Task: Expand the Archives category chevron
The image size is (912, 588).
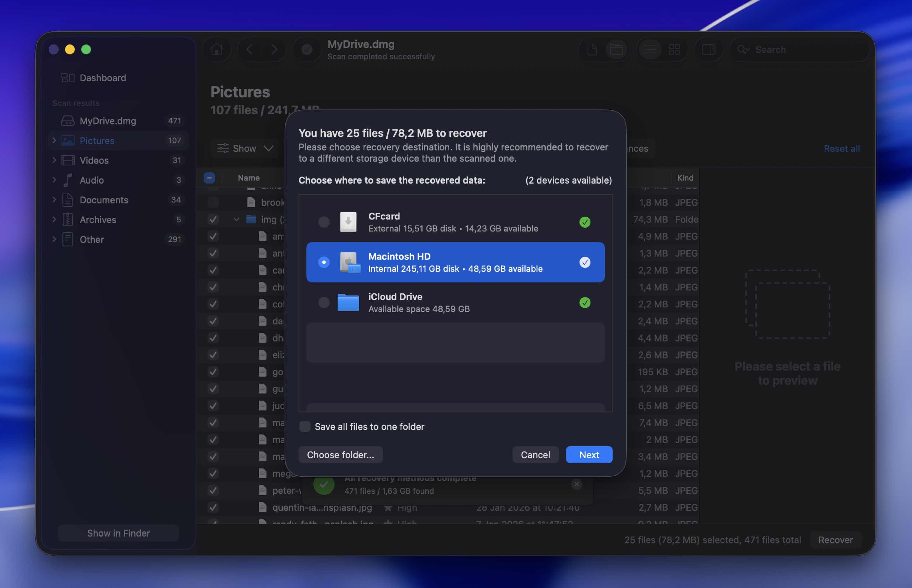Action: pyautogui.click(x=54, y=220)
